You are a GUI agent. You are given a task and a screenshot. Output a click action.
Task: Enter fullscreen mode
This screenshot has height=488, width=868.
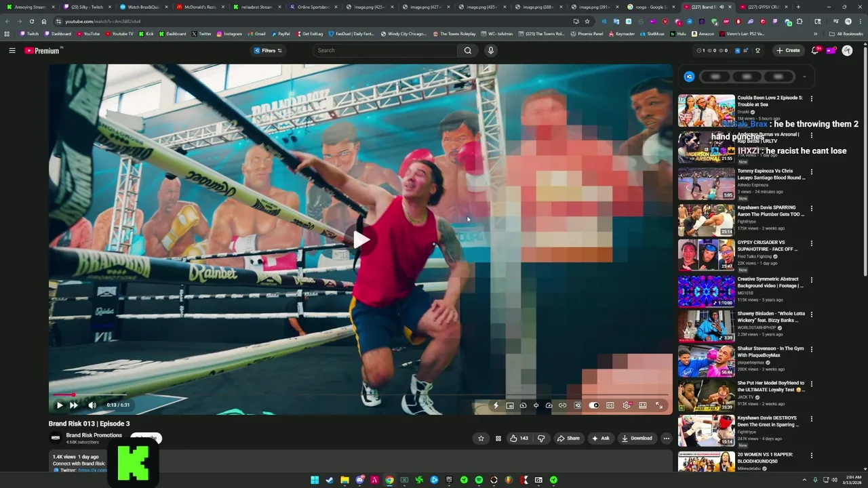(659, 405)
